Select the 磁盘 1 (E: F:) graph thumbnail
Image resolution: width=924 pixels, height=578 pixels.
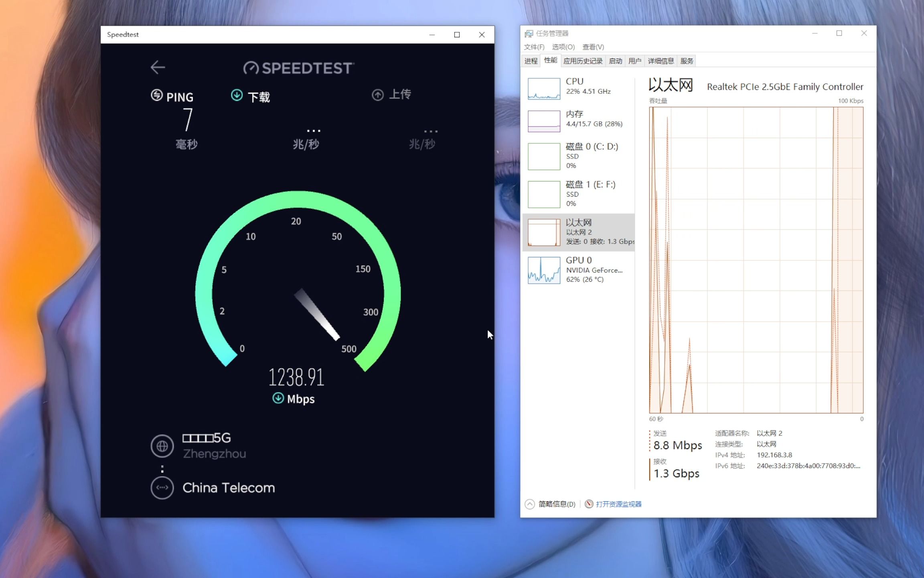click(x=544, y=194)
